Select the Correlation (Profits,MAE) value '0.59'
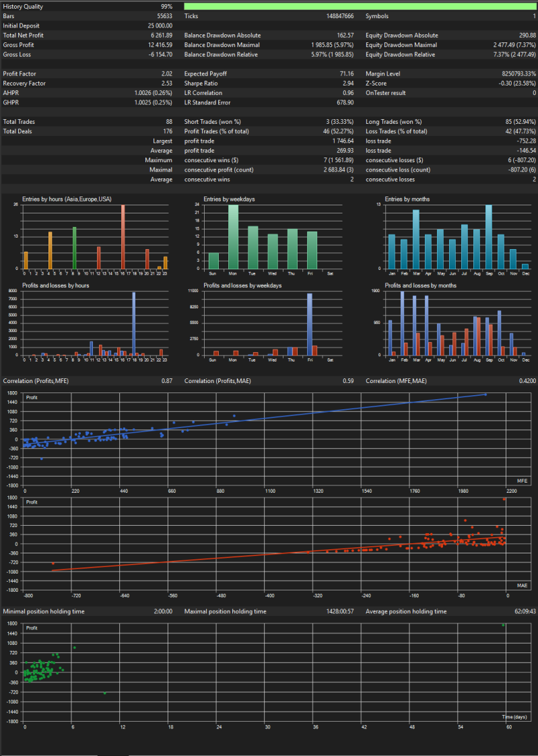 (x=348, y=381)
